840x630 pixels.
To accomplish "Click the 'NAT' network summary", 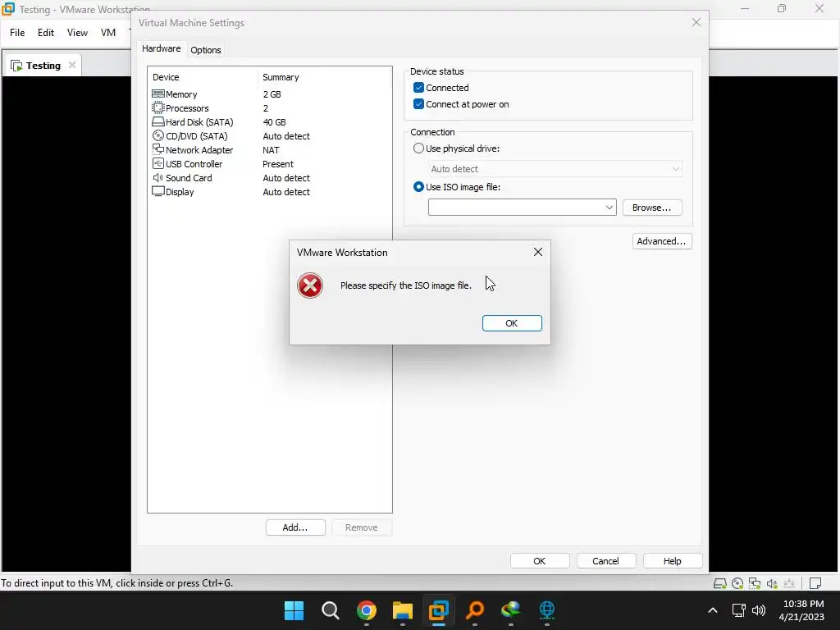I will click(271, 150).
